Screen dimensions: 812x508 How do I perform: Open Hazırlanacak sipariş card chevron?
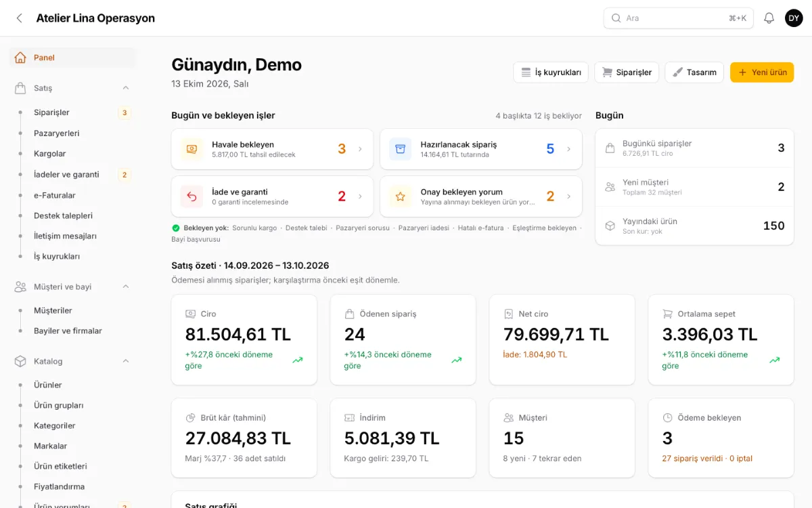pos(568,149)
